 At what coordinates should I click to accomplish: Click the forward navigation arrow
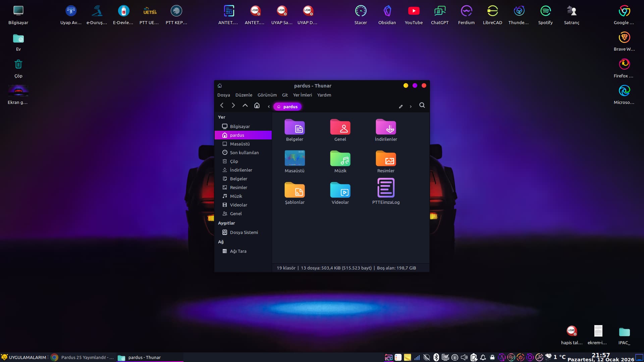[x=233, y=105]
